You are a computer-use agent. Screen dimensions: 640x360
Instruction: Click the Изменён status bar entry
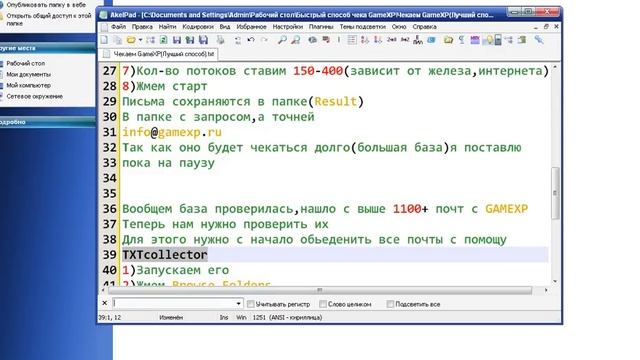(171, 318)
